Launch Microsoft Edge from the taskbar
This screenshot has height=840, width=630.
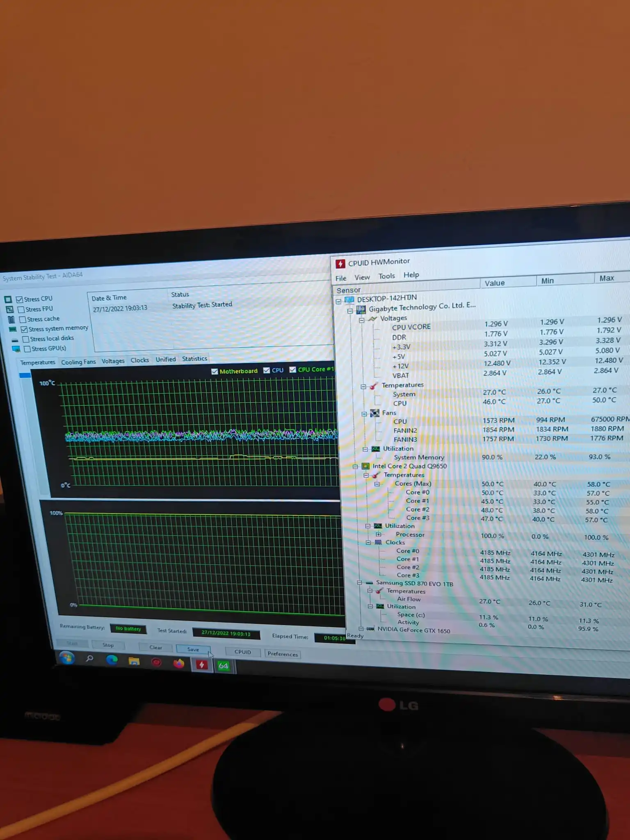(x=112, y=660)
